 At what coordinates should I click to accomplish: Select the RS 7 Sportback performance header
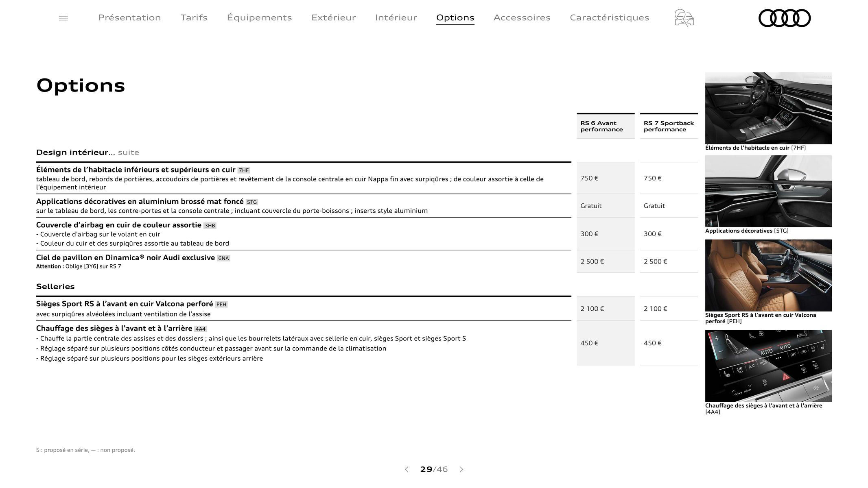point(669,126)
